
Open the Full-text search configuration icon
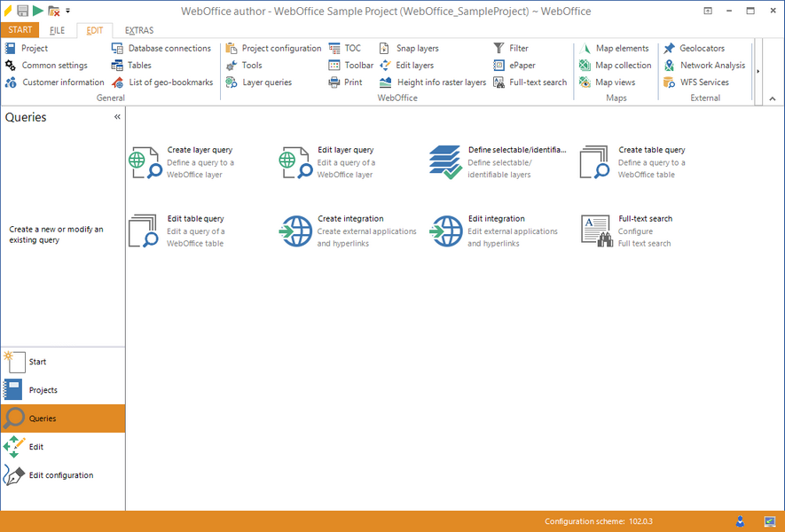(x=595, y=231)
